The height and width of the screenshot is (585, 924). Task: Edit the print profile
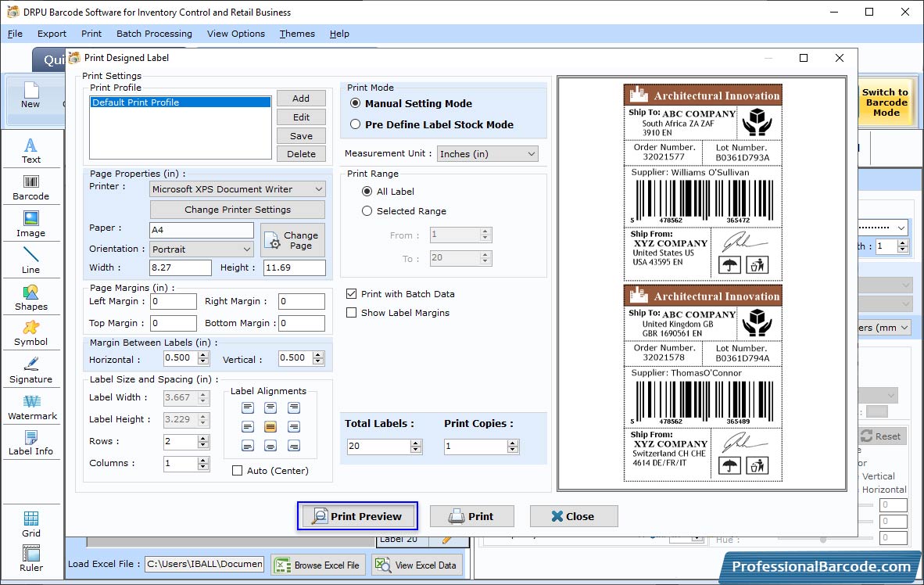coord(301,117)
